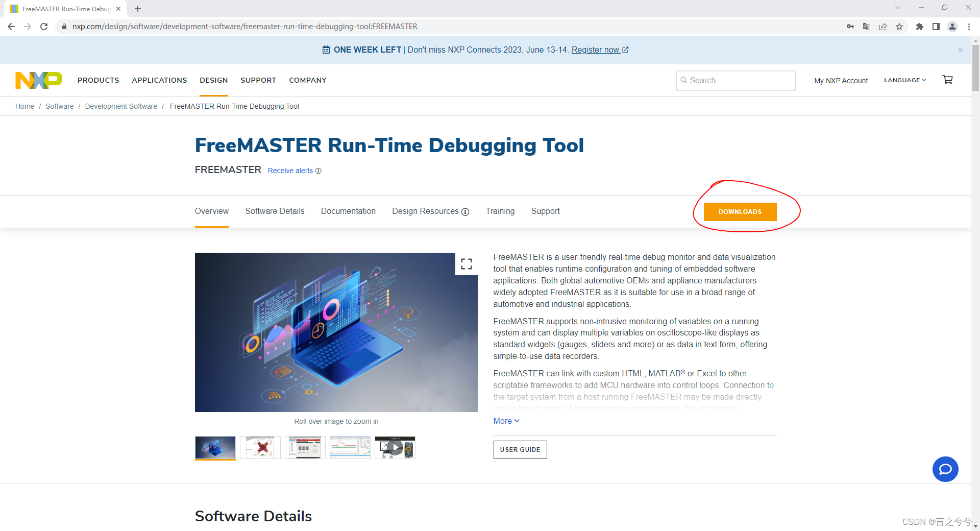Open the LANGUAGE dropdown
This screenshot has width=980, height=531.
pos(904,80)
